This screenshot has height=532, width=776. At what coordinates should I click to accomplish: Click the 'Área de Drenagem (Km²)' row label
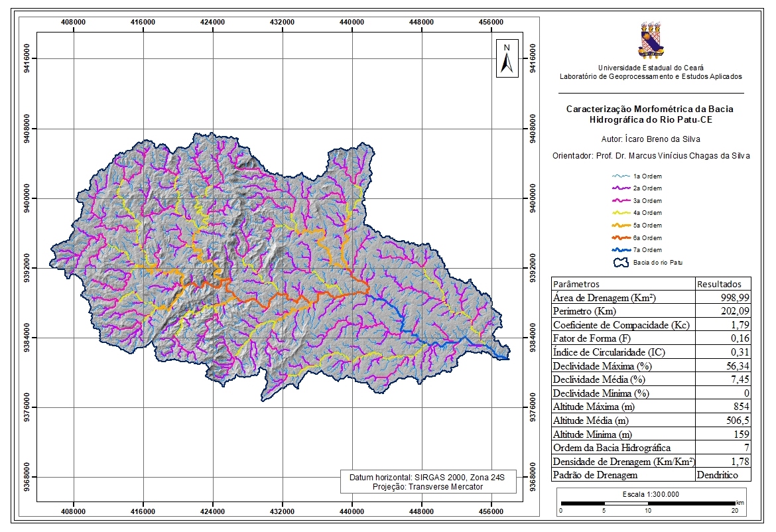click(604, 297)
